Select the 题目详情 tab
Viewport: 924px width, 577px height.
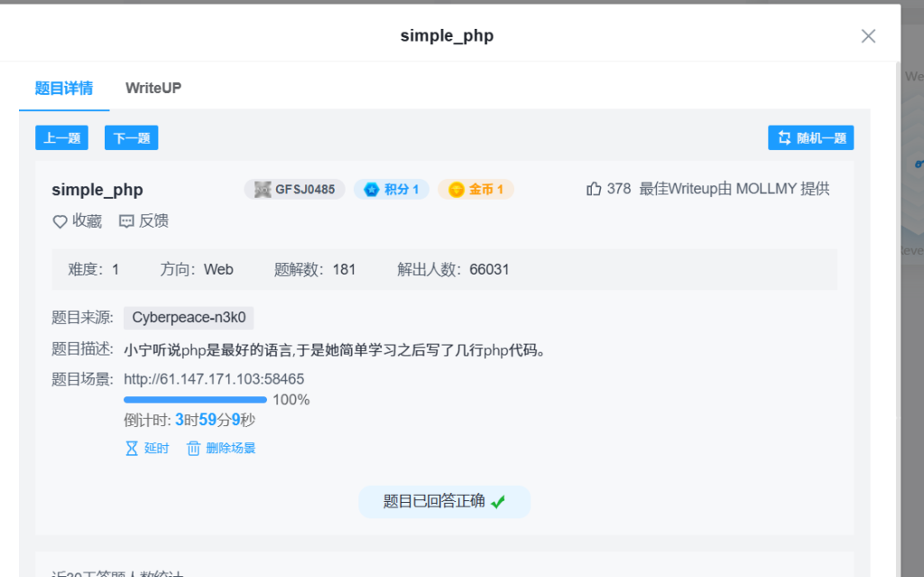coord(64,88)
